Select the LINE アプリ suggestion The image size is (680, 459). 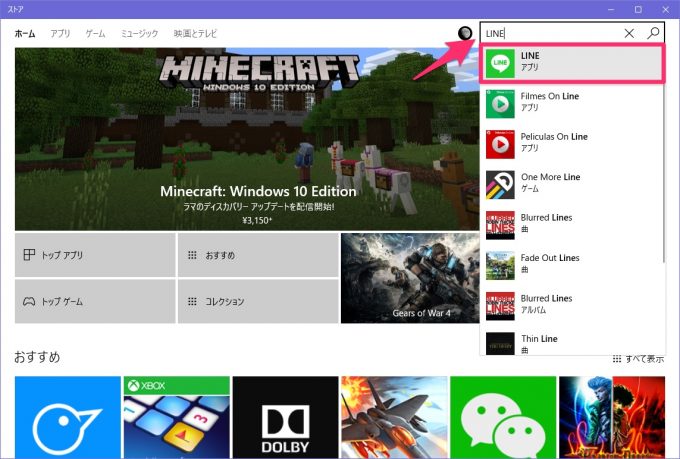point(572,63)
